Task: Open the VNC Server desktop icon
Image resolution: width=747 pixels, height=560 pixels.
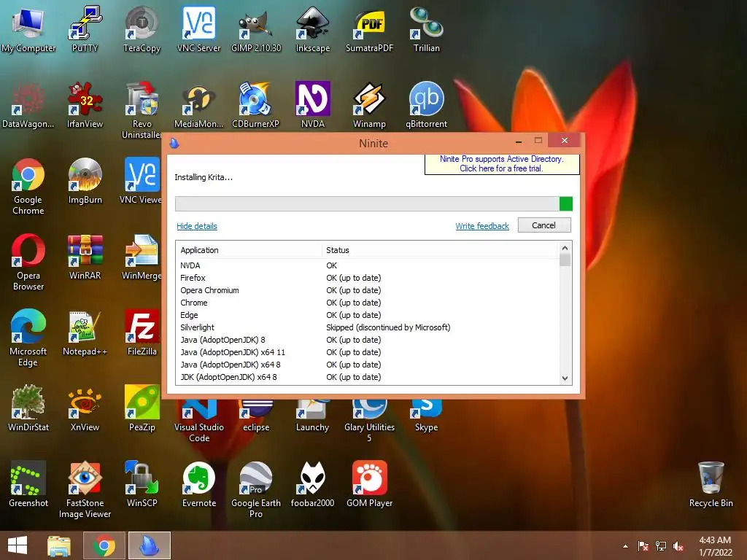Action: [198, 28]
